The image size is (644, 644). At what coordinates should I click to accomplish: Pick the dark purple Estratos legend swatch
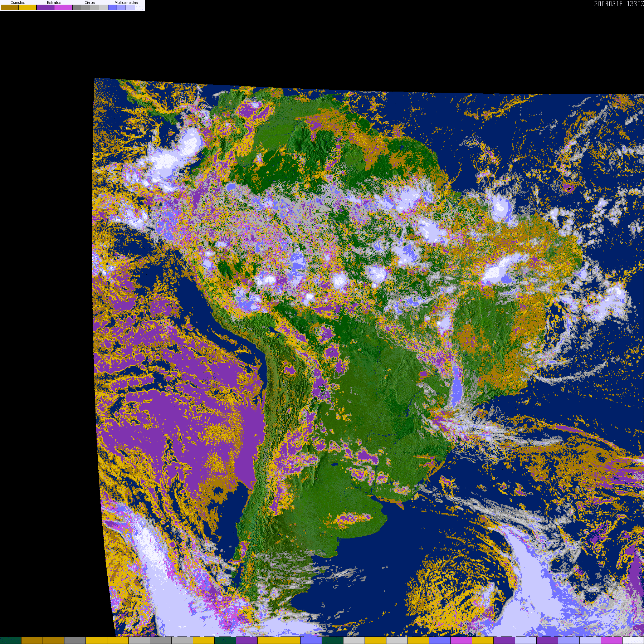click(45, 7)
